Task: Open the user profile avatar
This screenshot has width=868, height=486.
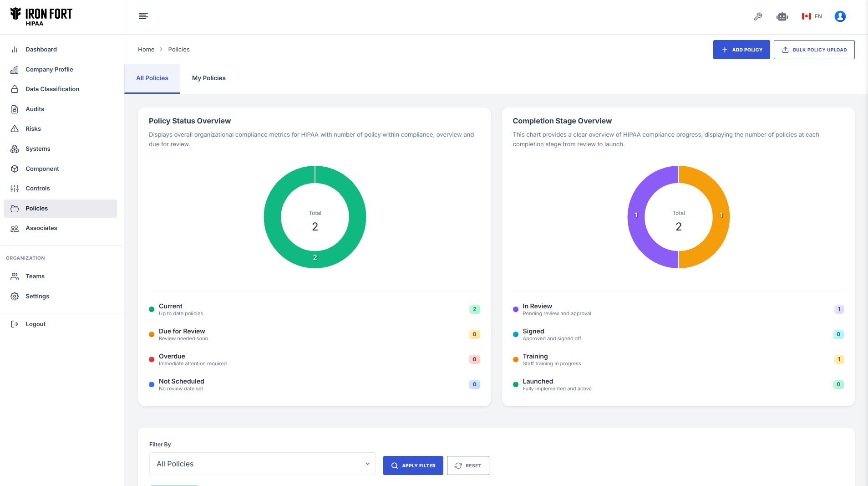Action: click(840, 16)
